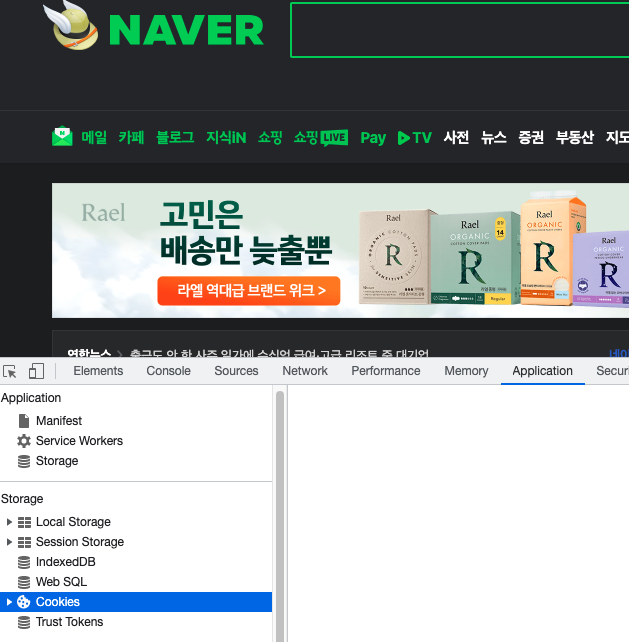This screenshot has width=629, height=642.
Task: Click the Rael brand logo in banner
Action: [104, 213]
